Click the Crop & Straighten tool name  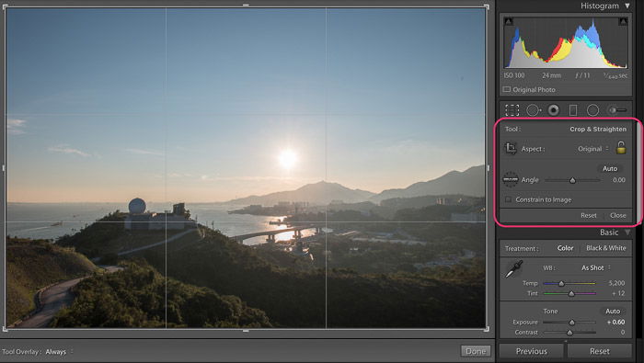pos(598,130)
